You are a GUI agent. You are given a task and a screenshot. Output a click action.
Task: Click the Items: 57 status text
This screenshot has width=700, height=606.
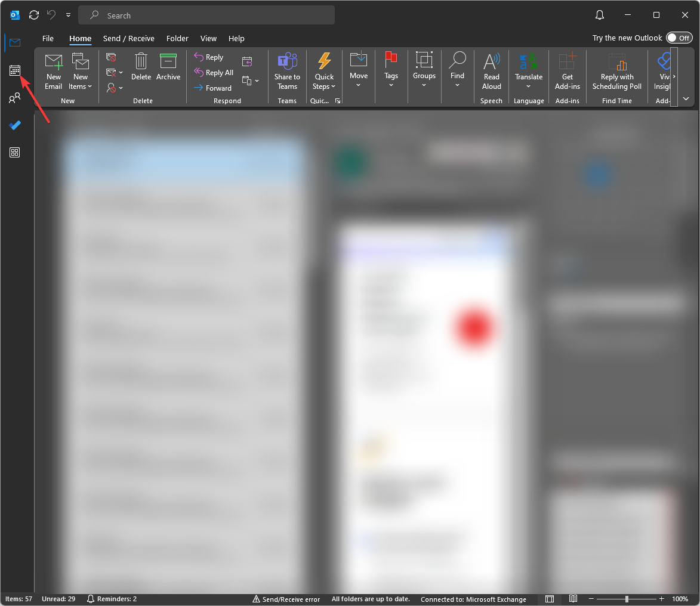tap(18, 599)
